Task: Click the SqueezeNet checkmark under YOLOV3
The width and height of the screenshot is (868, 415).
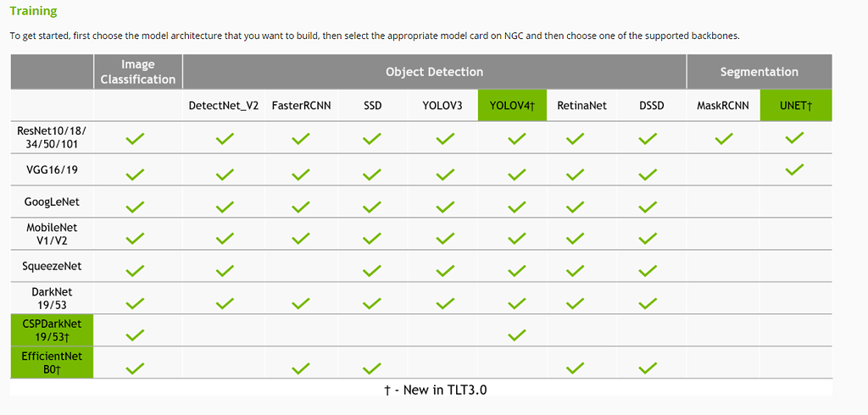Action: pos(442,271)
